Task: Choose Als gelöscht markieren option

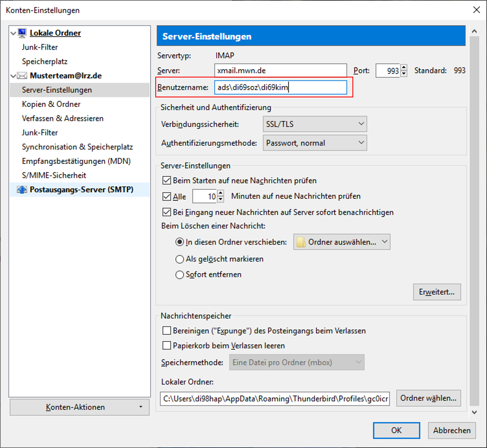Action: click(x=180, y=259)
